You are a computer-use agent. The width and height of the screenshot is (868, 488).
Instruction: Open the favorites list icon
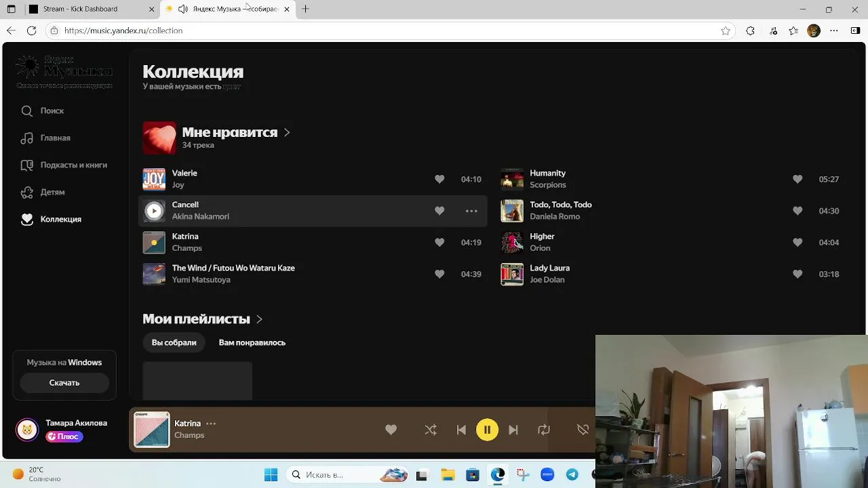pyautogui.click(x=794, y=30)
